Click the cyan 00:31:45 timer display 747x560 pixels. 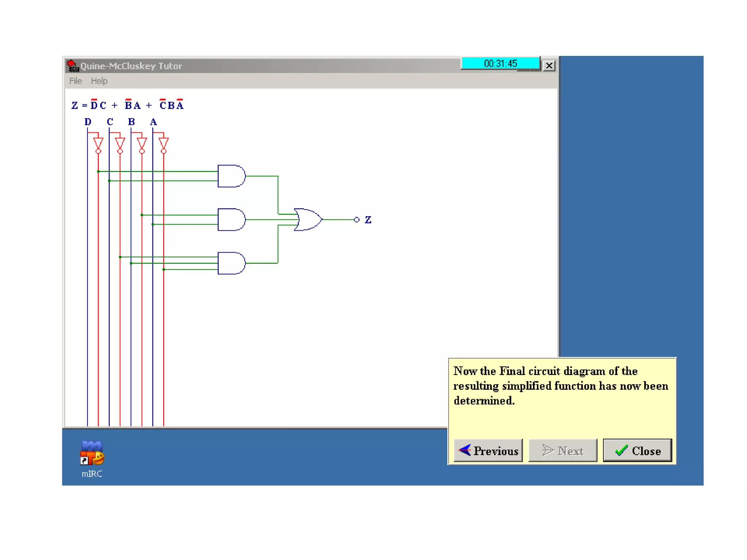[x=500, y=63]
